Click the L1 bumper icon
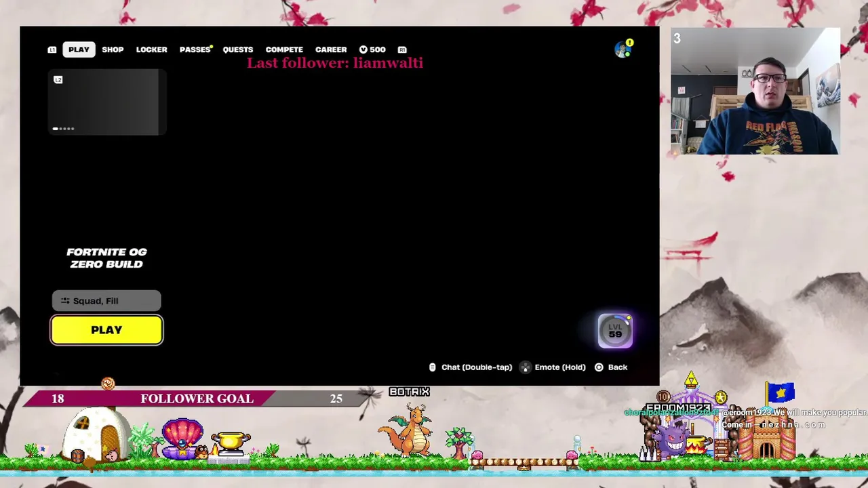 click(52, 49)
